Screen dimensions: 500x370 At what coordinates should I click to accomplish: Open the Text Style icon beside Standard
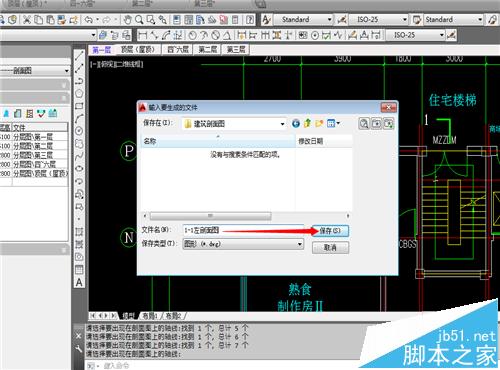click(x=266, y=20)
